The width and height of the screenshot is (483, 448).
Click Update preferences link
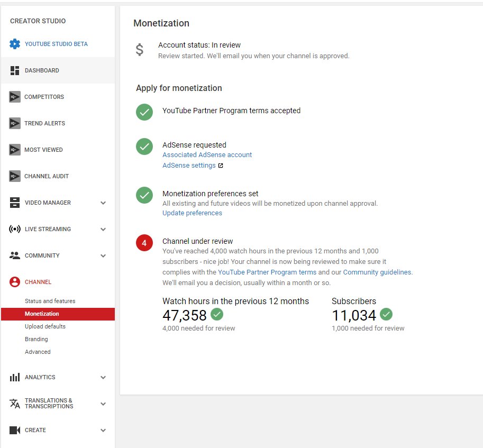192,213
